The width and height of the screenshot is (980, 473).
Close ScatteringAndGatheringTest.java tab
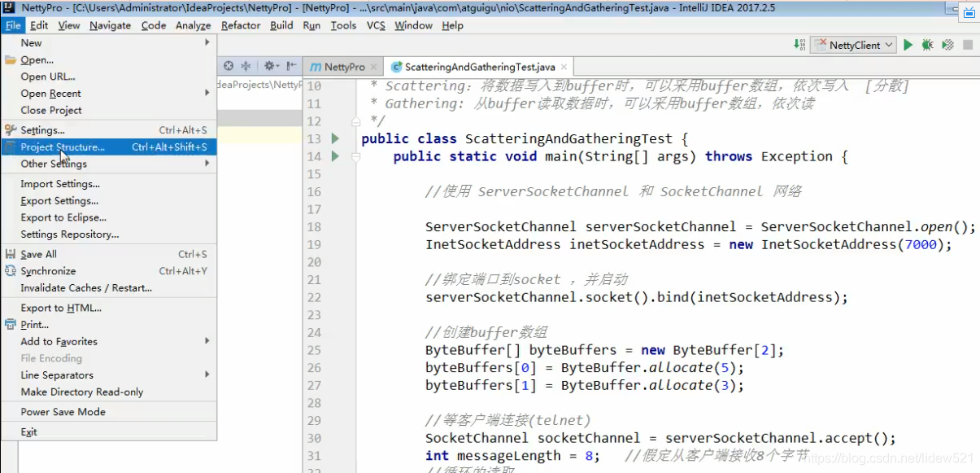[564, 67]
